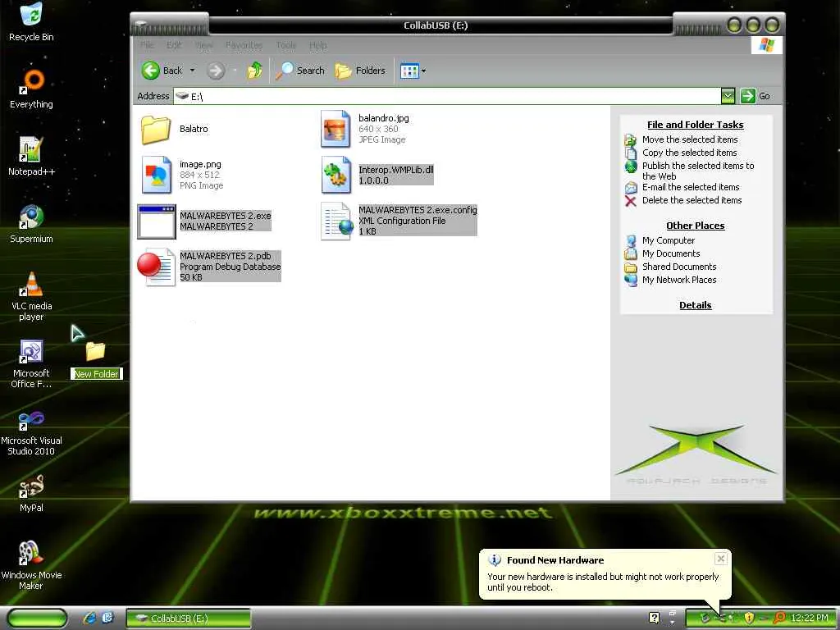Open My Documents from Other Places
The height and width of the screenshot is (630, 840).
[671, 253]
